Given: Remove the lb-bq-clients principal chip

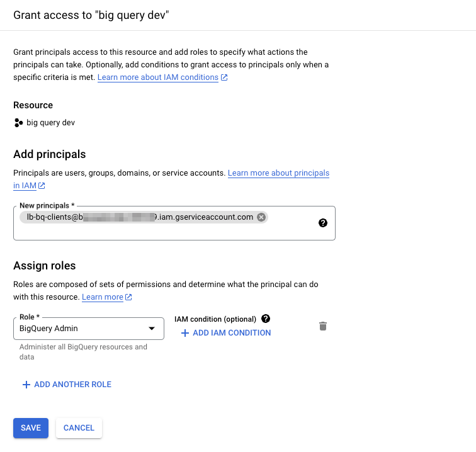Looking at the screenshot, I should coord(261,217).
